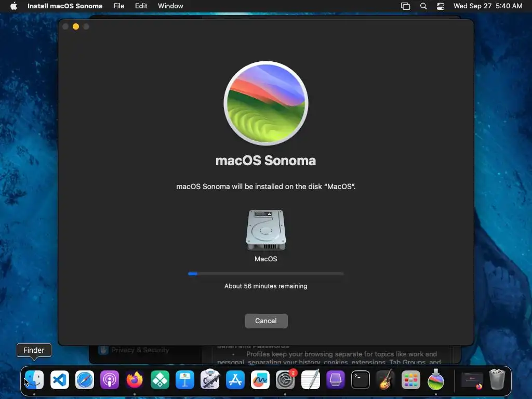Launch Firefox from the Dock
This screenshot has width=532, height=399.
pos(135,380)
